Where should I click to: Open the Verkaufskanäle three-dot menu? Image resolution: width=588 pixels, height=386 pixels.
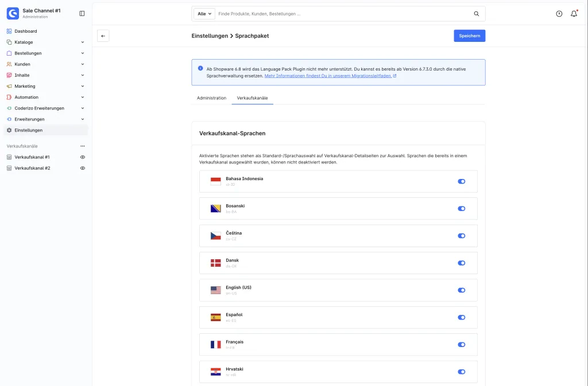[83, 146]
